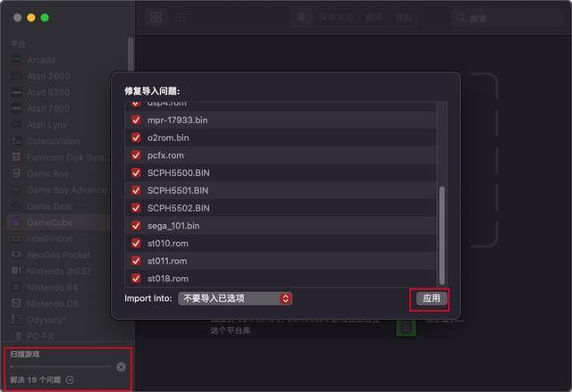Select the Nintendo DS platform icon
Image resolution: width=572 pixels, height=392 pixels.
pos(16,304)
